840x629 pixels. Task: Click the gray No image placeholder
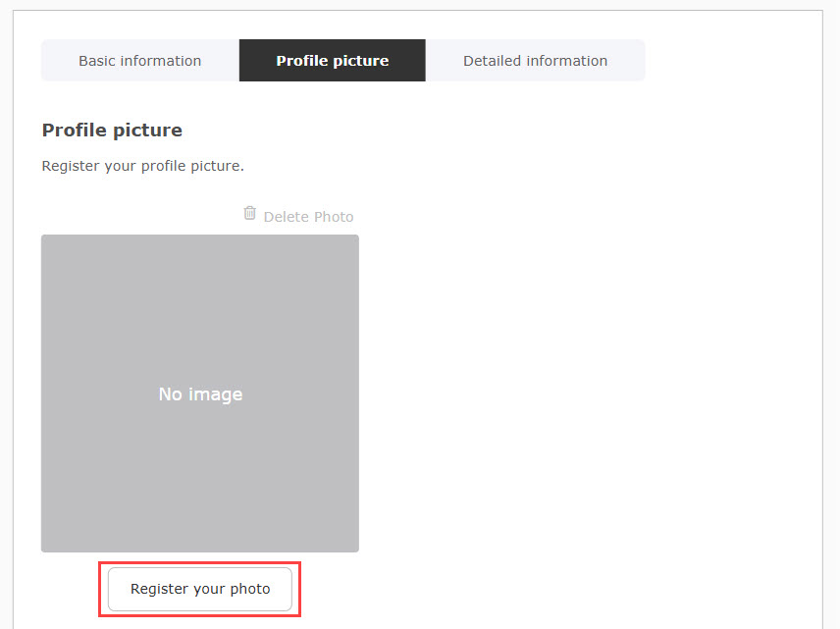[x=200, y=393]
